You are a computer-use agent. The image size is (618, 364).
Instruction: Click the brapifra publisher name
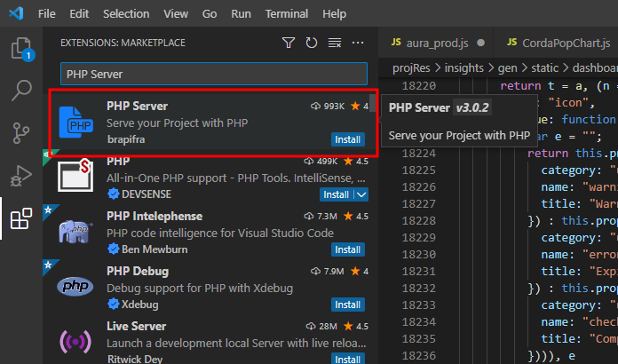(x=126, y=139)
